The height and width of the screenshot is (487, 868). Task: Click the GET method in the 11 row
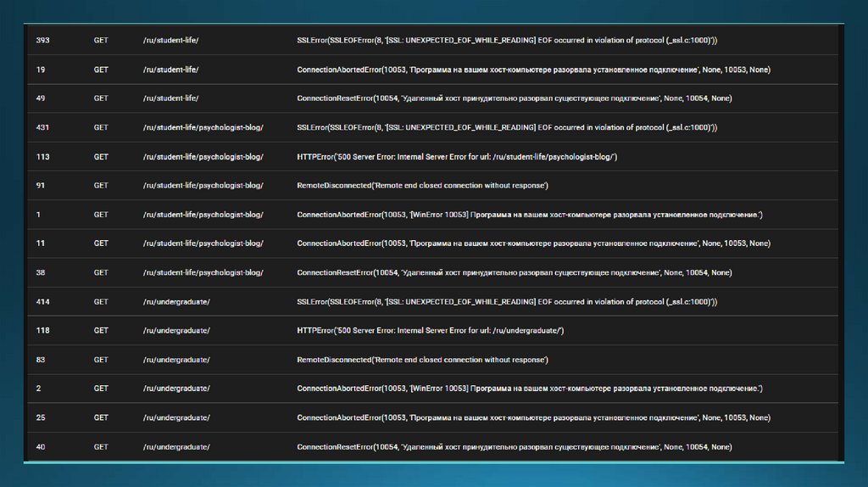click(101, 243)
